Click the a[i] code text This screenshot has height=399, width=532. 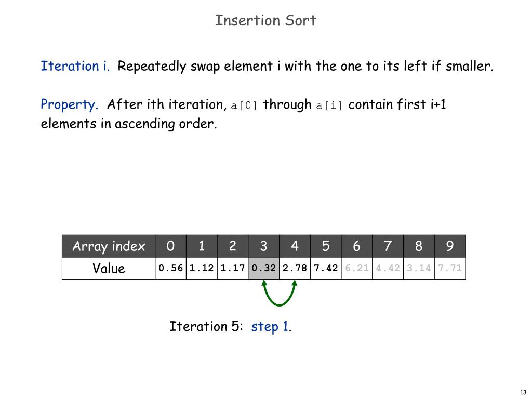(329, 105)
